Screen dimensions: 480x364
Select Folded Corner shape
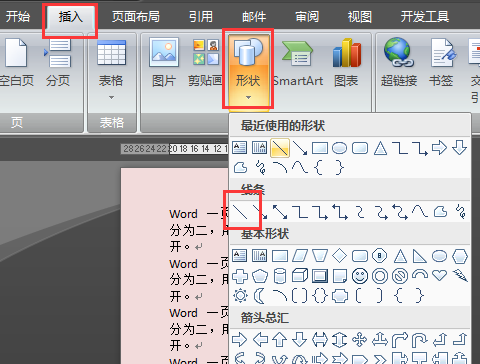point(340,276)
